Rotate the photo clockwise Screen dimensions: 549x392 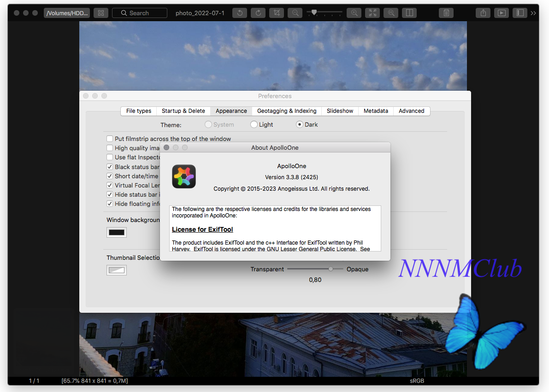coord(259,13)
